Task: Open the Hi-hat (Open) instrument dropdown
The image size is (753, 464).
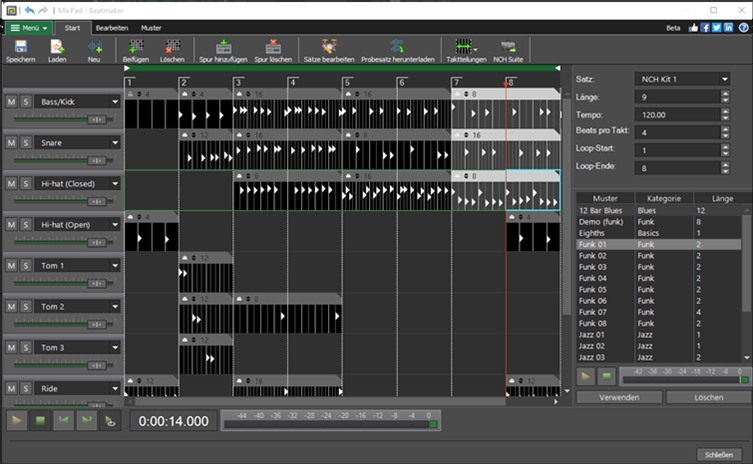Action: (115, 225)
